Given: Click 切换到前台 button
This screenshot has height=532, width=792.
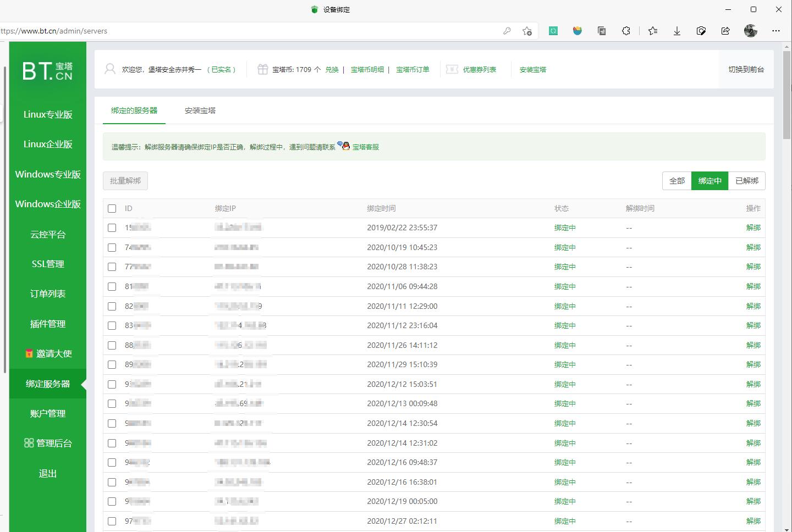Looking at the screenshot, I should [746, 69].
